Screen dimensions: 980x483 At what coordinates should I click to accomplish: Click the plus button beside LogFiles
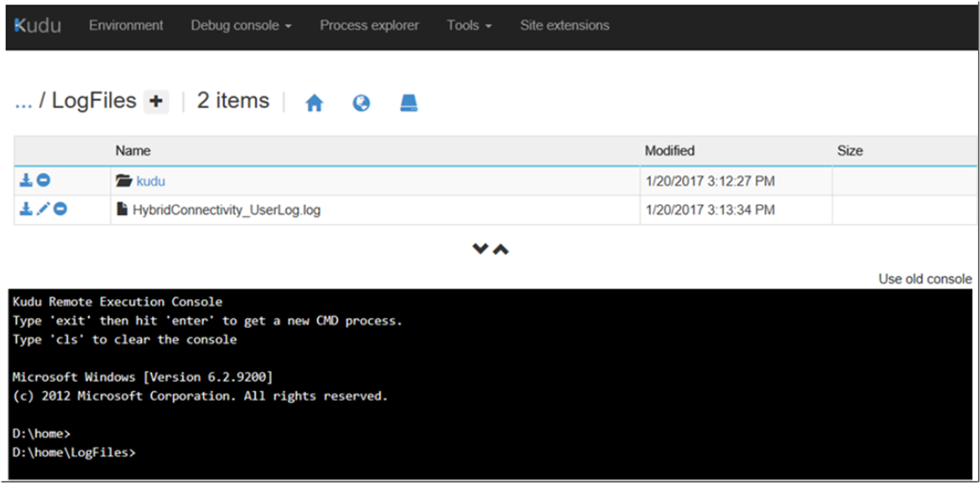[x=156, y=102]
